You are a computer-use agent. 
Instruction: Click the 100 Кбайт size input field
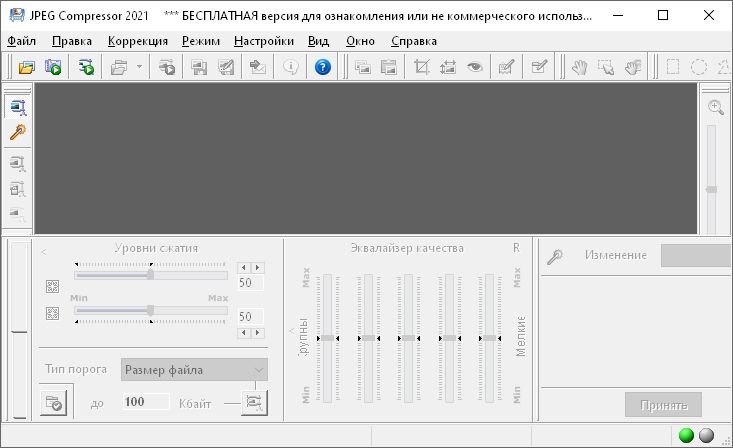pyautogui.click(x=145, y=402)
